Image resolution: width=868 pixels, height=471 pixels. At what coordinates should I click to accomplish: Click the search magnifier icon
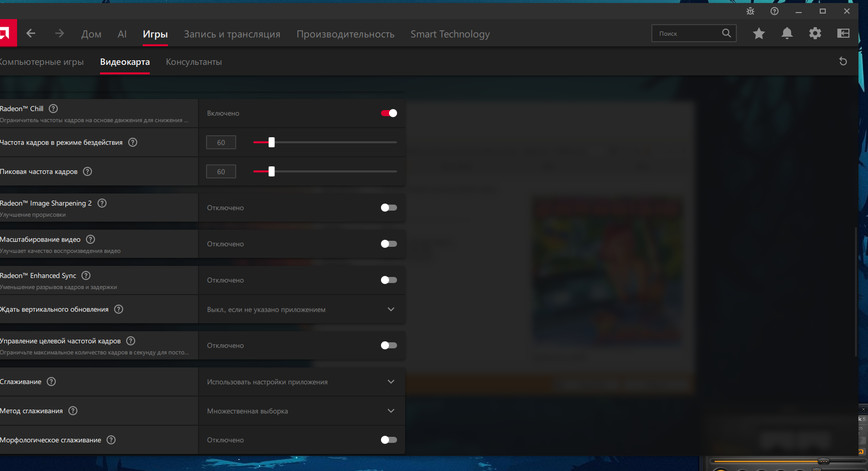coord(726,33)
